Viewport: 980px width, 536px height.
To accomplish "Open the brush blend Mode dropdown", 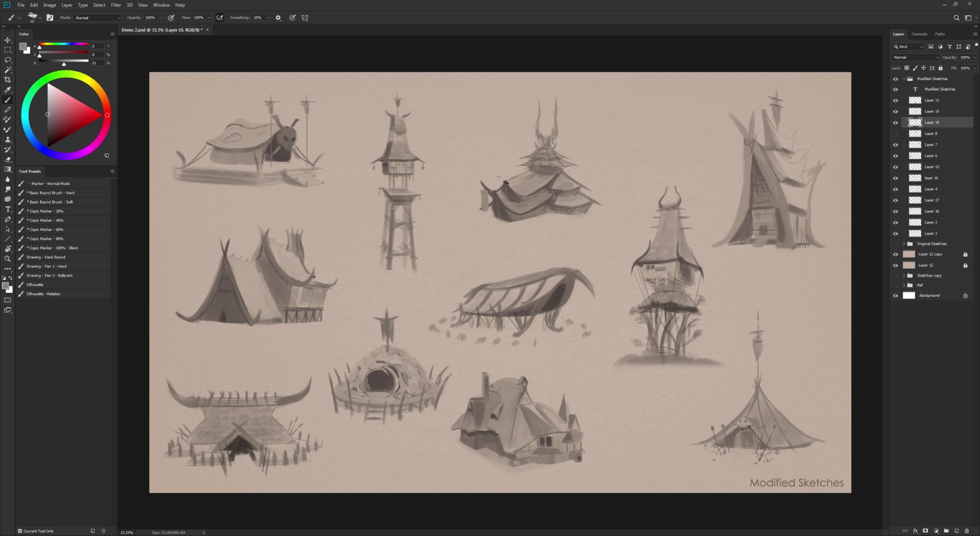I will click(x=98, y=18).
